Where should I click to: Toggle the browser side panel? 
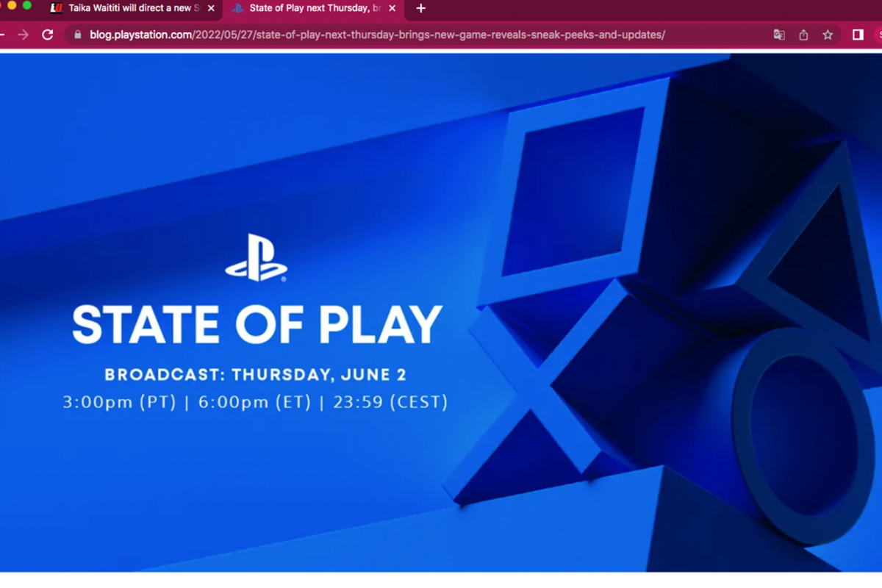coord(858,35)
